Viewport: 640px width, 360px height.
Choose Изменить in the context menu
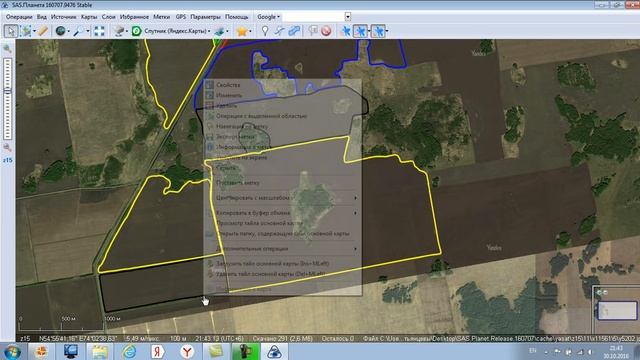point(282,95)
